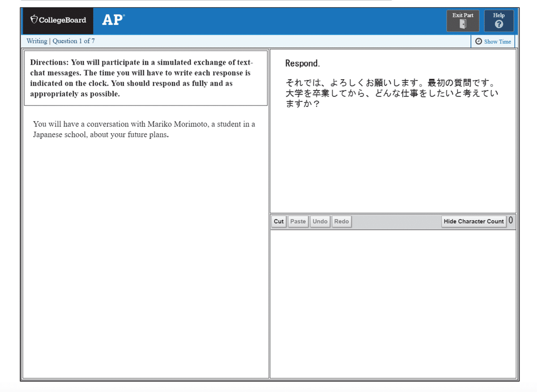Click the Respond prompt heading

(302, 63)
